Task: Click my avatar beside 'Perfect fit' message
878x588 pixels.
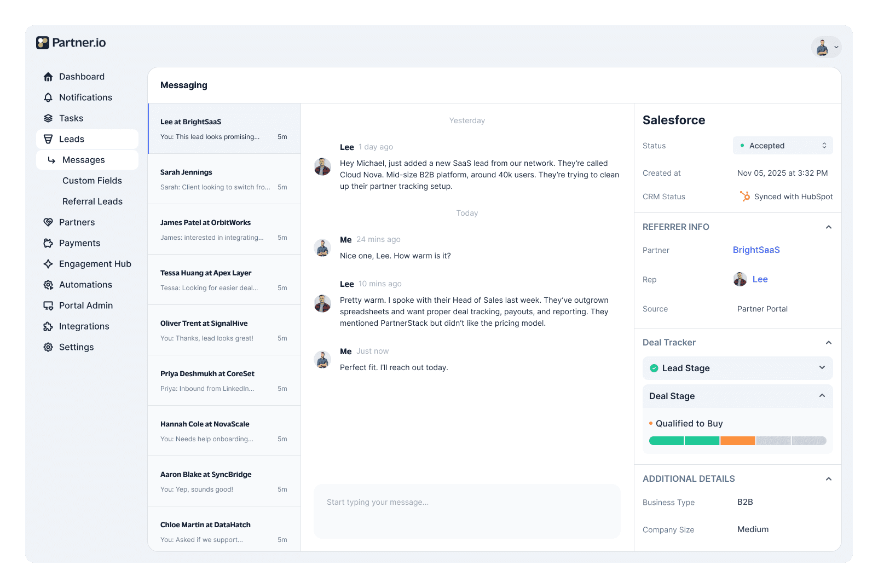Action: point(322,359)
